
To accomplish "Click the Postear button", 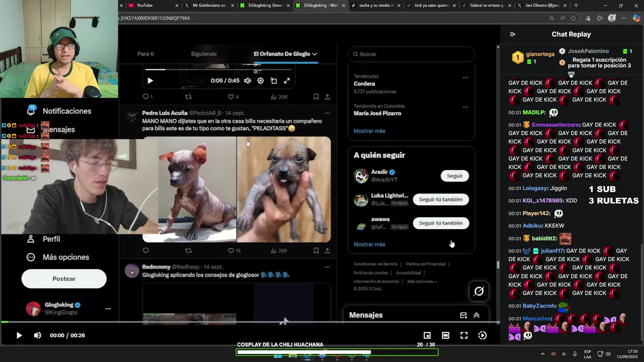I will coord(64,279).
